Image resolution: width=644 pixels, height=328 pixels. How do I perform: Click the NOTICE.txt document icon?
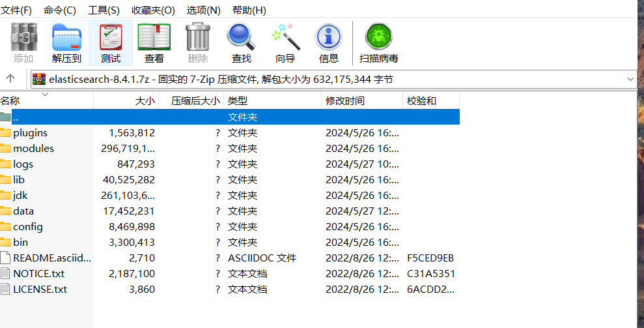pos(5,273)
